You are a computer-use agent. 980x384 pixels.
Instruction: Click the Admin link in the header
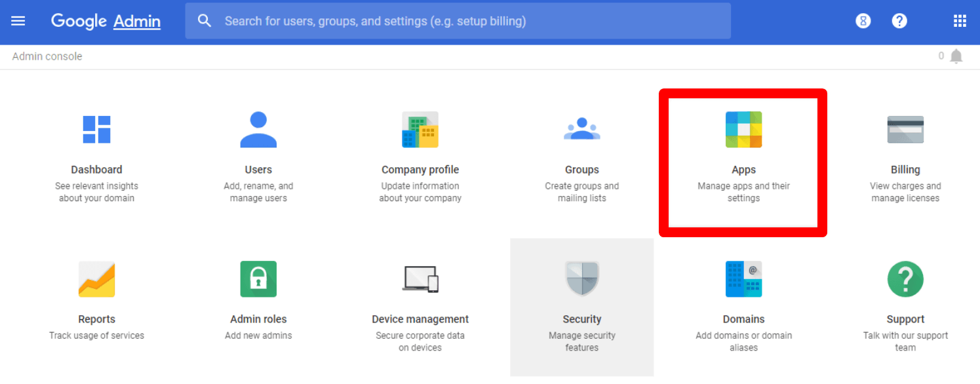click(137, 21)
